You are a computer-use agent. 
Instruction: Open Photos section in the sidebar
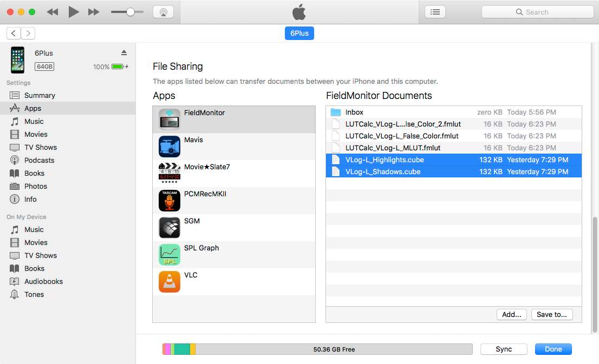(x=36, y=186)
